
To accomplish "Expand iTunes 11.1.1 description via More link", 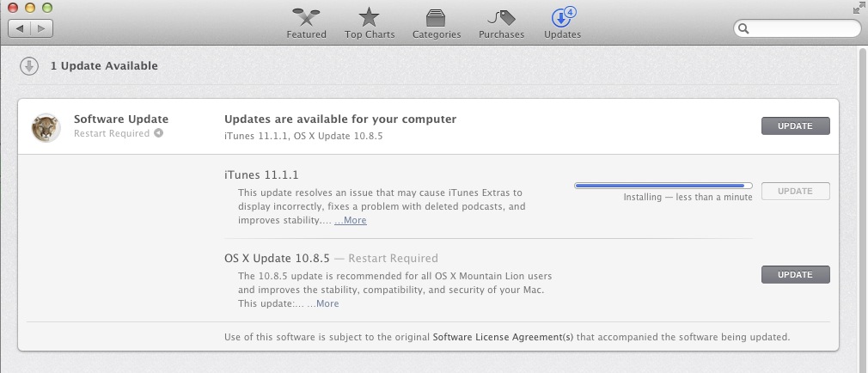I will (351, 220).
